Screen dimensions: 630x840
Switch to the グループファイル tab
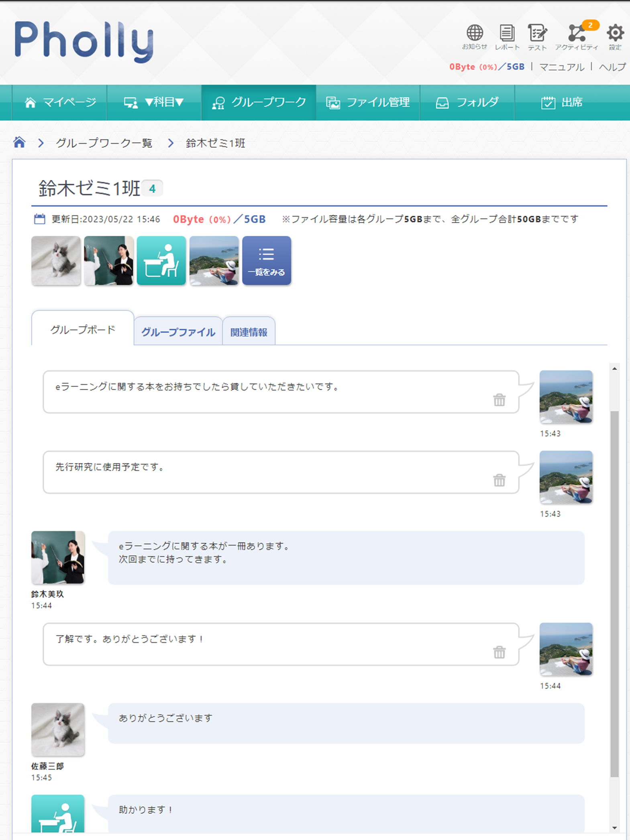178,332
